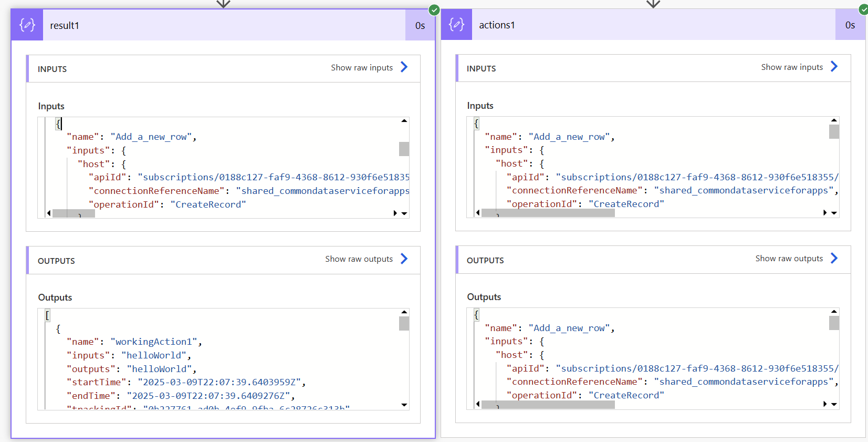868x442 pixels.
Task: Click the "endTime" line in result1 Outputs
Action: tap(181, 396)
